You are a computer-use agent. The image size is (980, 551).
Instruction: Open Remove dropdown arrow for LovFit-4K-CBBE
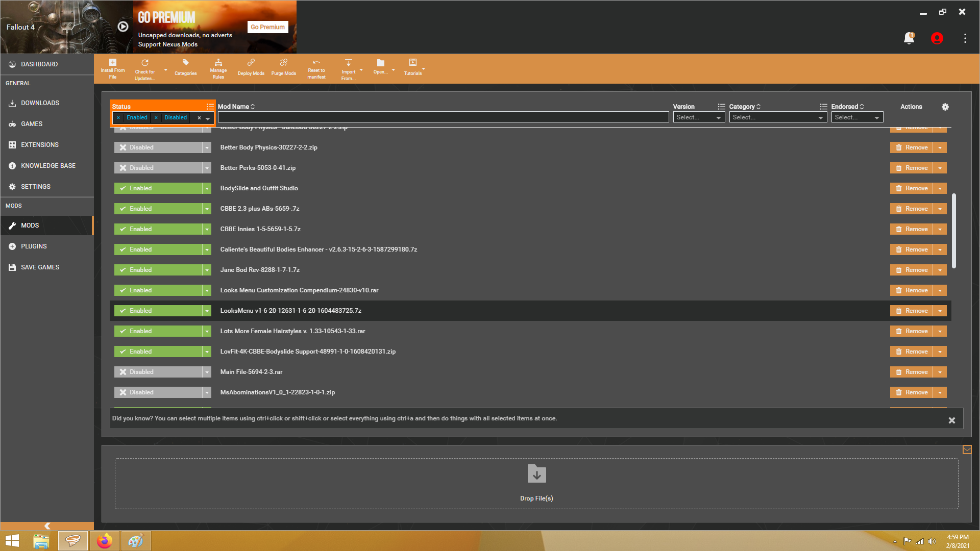coord(940,352)
